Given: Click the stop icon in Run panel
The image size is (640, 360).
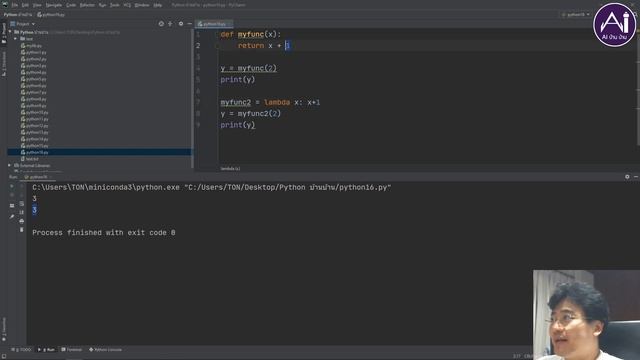Looking at the screenshot, I should coord(12,195).
